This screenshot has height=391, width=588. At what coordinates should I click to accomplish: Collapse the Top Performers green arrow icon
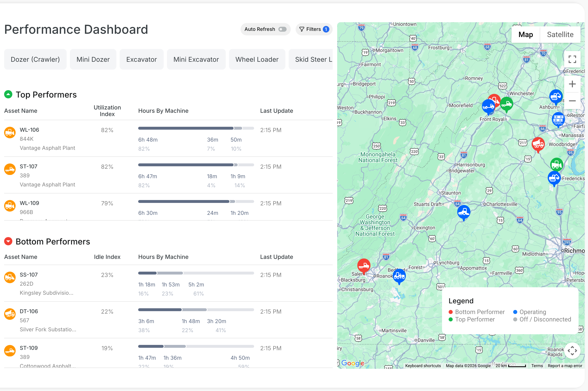point(8,94)
